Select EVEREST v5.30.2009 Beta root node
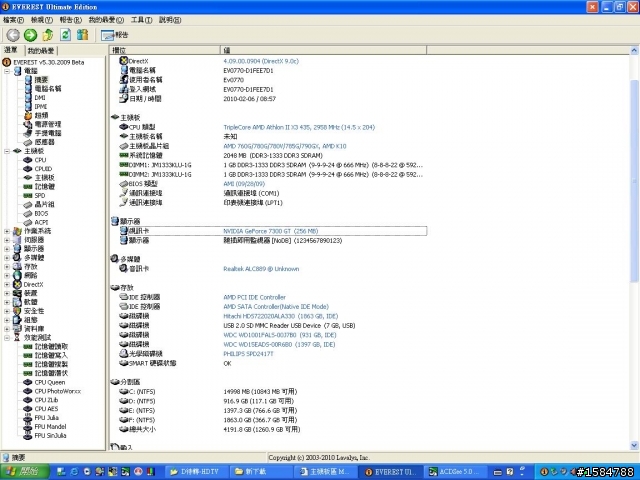640x480 pixels. [x=49, y=62]
